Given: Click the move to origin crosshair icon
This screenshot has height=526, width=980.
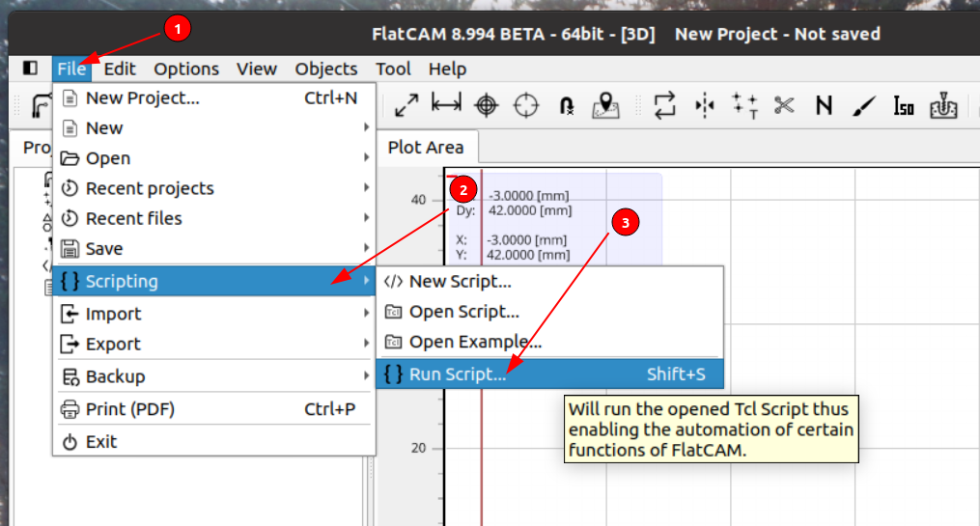Looking at the screenshot, I should click(x=526, y=105).
